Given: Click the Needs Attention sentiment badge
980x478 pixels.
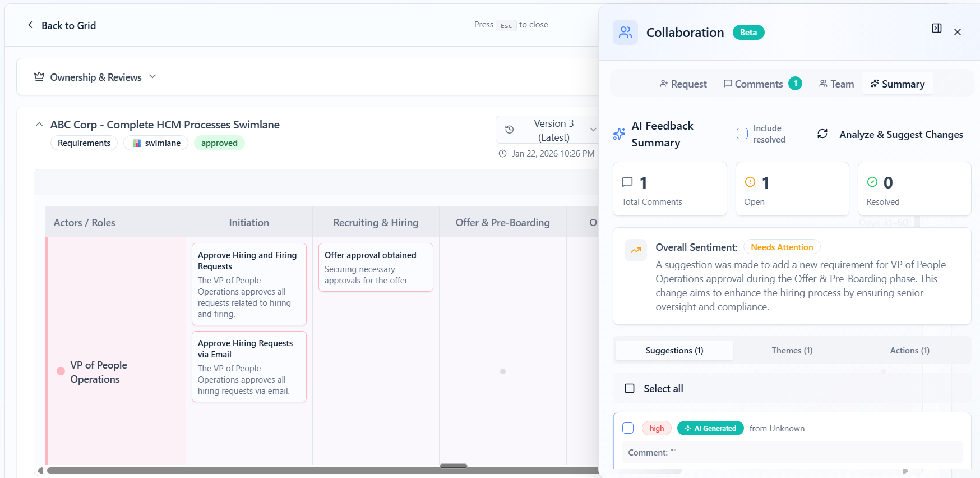Looking at the screenshot, I should 782,247.
